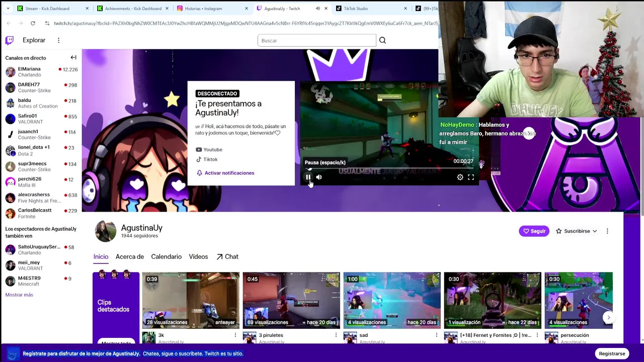Image resolution: width=644 pixels, height=362 pixels.
Task: Click the AgustinaUy channel name
Action: pyautogui.click(x=141, y=228)
